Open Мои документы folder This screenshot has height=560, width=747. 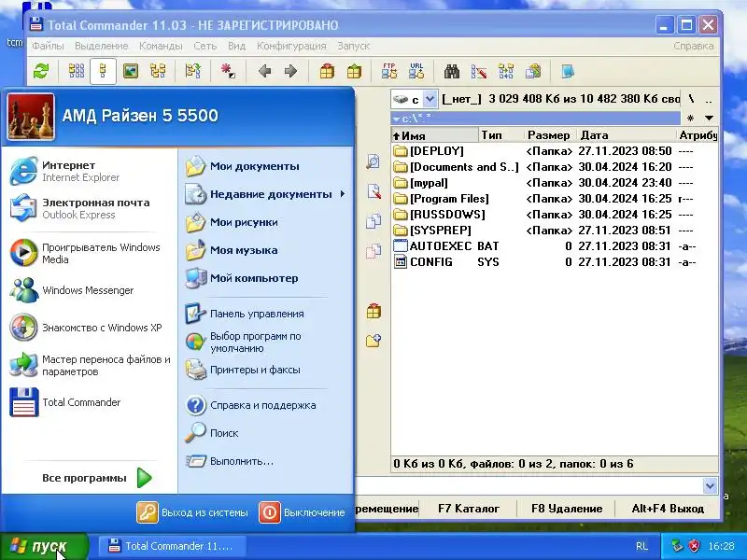click(265, 166)
